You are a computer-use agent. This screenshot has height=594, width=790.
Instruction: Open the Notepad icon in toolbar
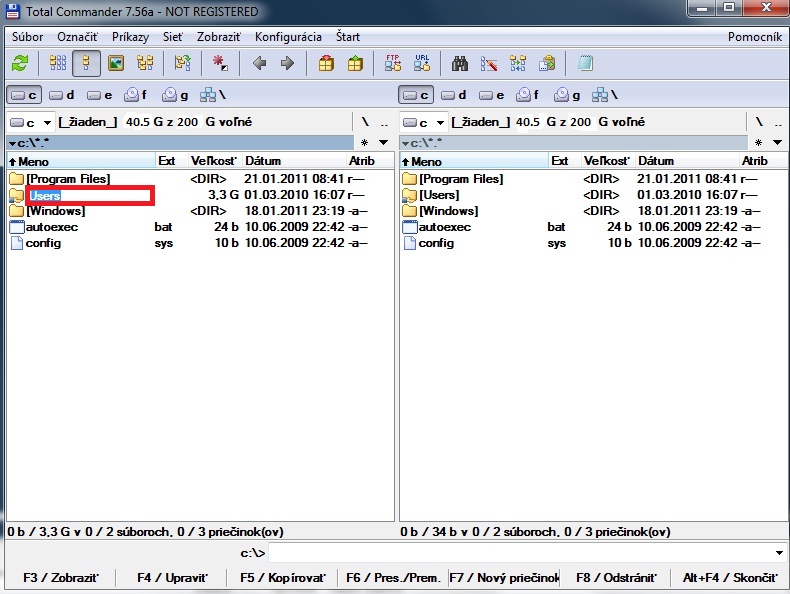[x=585, y=63]
